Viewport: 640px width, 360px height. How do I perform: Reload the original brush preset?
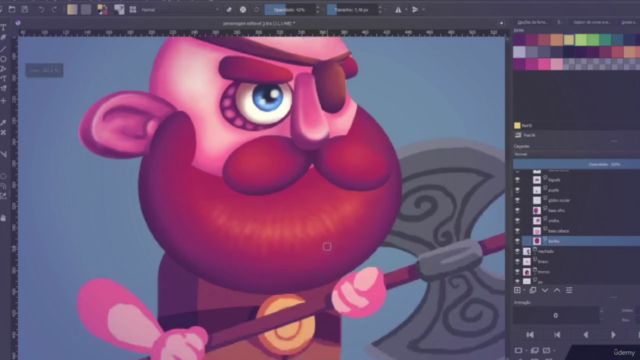(256, 9)
